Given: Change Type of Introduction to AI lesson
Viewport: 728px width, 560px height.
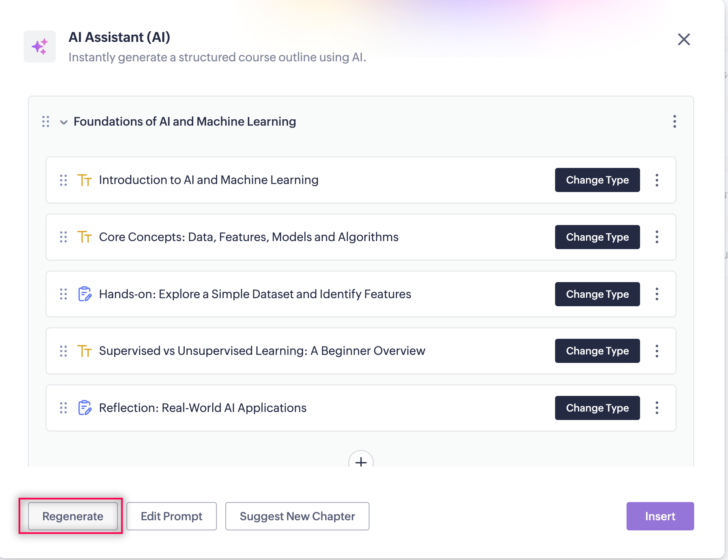Looking at the screenshot, I should 597,180.
